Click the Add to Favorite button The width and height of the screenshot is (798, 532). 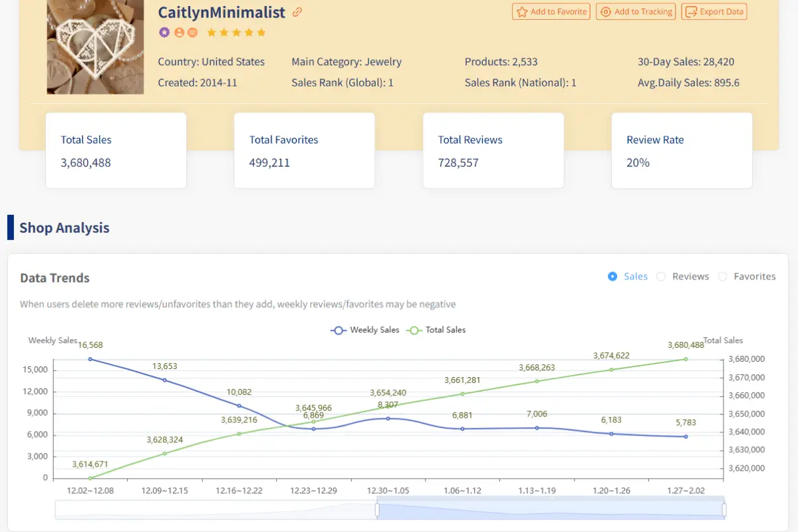tap(551, 11)
